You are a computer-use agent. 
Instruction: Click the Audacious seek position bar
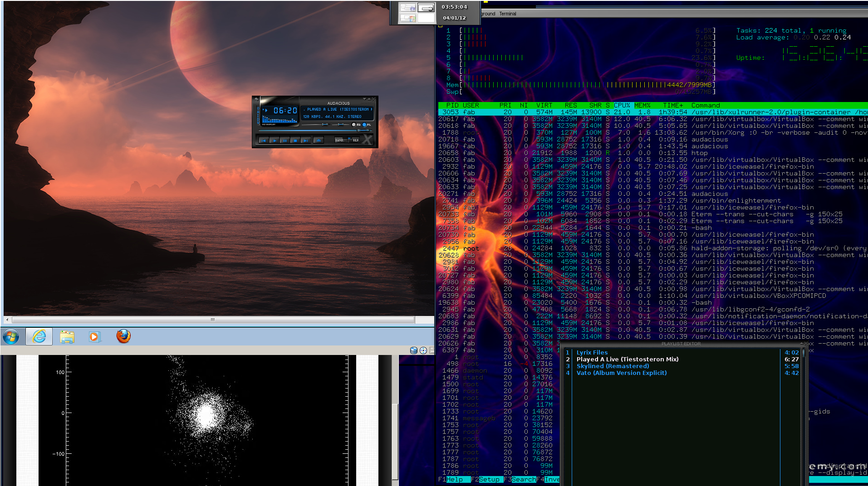coord(315,131)
